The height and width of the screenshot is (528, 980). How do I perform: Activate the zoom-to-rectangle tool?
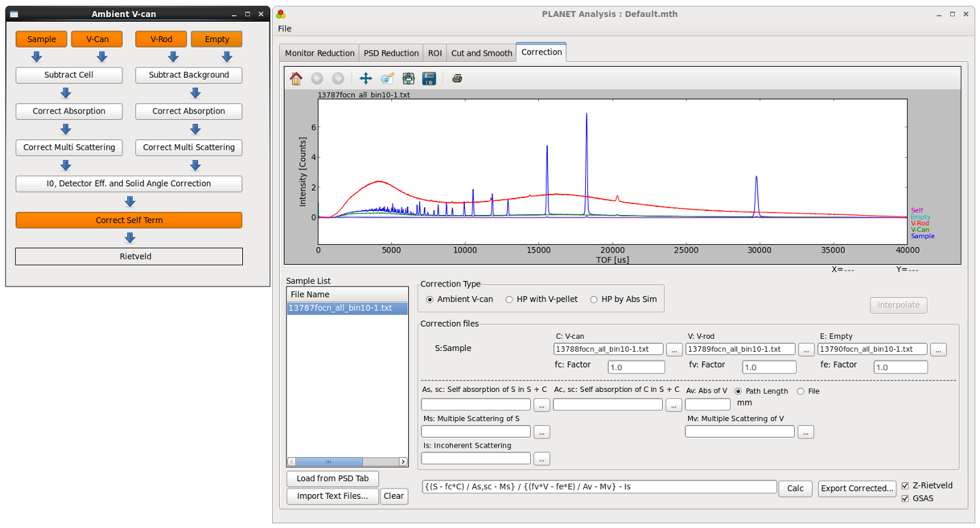(387, 78)
